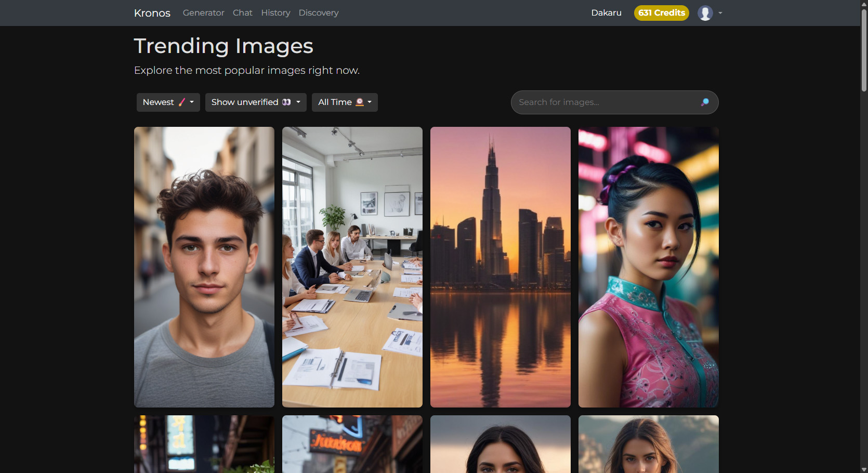Open the account dropdown beside the avatar
Screen dimensions: 868x473
(720, 13)
